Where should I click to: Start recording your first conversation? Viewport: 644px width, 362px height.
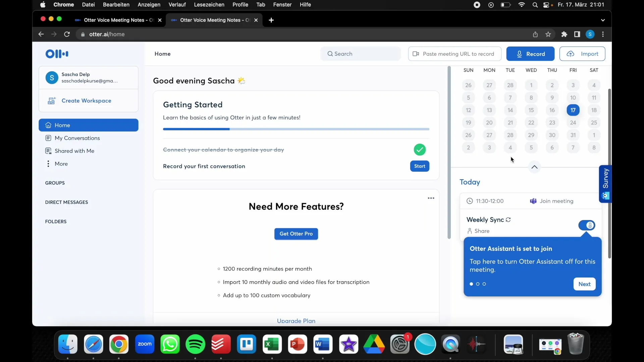(420, 166)
